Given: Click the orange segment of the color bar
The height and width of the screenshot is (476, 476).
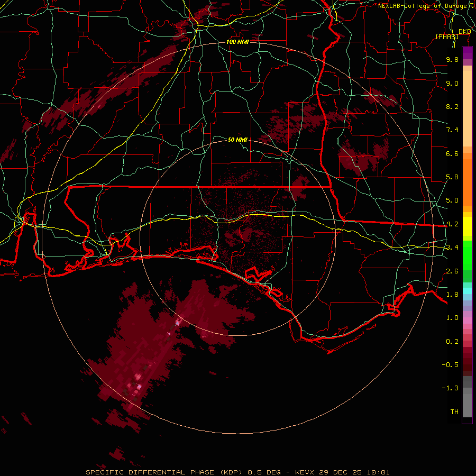Looking at the screenshot, I should click(x=467, y=182).
